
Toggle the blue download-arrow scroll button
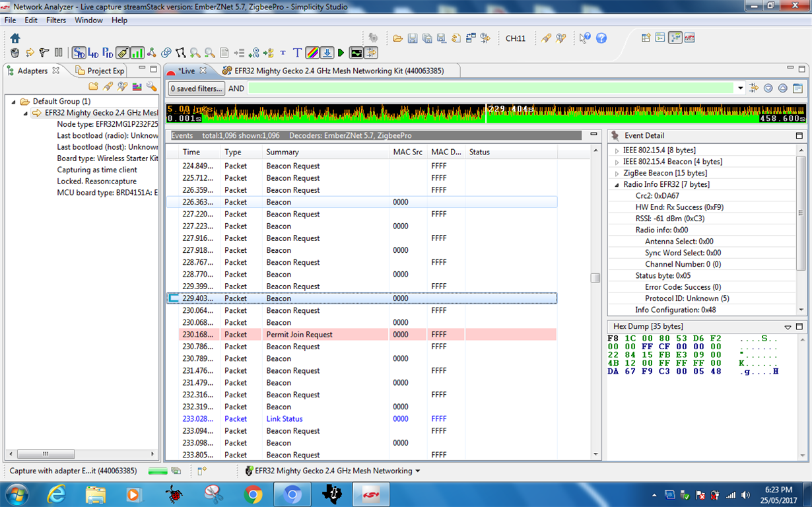326,52
